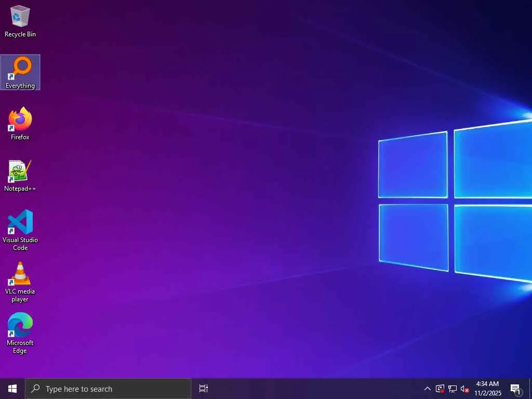The width and height of the screenshot is (532, 399).
Task: Select the Microsoft Edge desktop shortcut
Action: (20, 333)
